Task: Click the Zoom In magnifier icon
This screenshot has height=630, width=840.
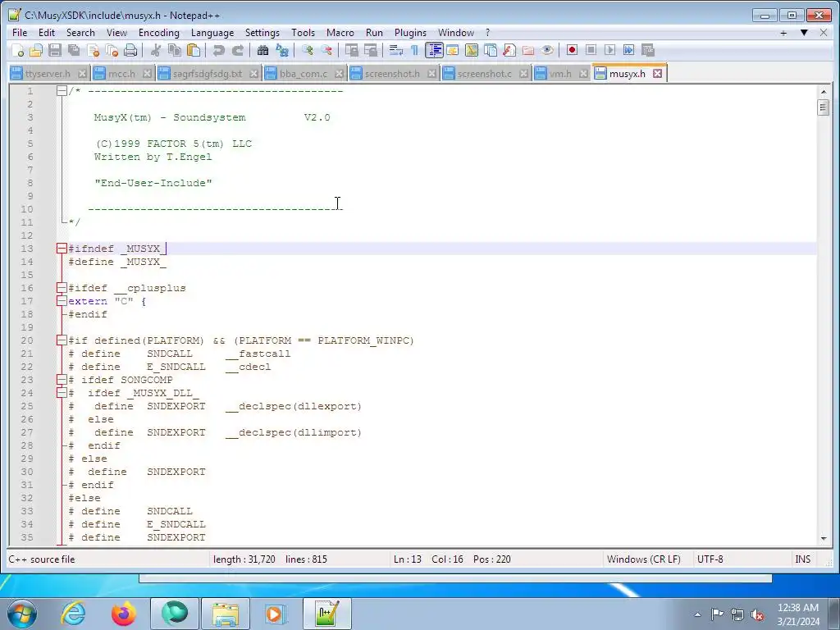Action: point(307,50)
